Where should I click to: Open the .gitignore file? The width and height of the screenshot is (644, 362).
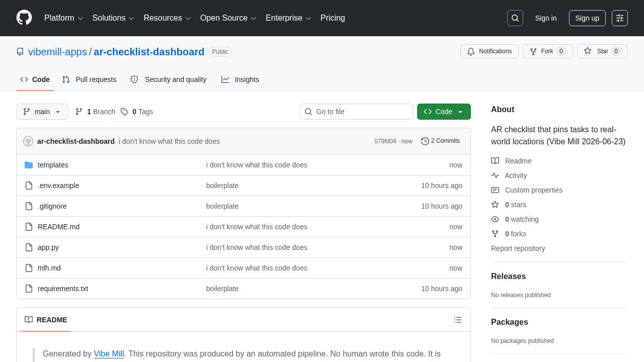pos(52,206)
